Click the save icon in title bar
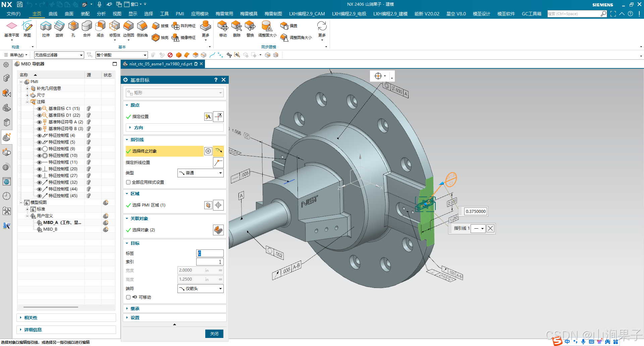This screenshot has height=346, width=644. (20, 4)
